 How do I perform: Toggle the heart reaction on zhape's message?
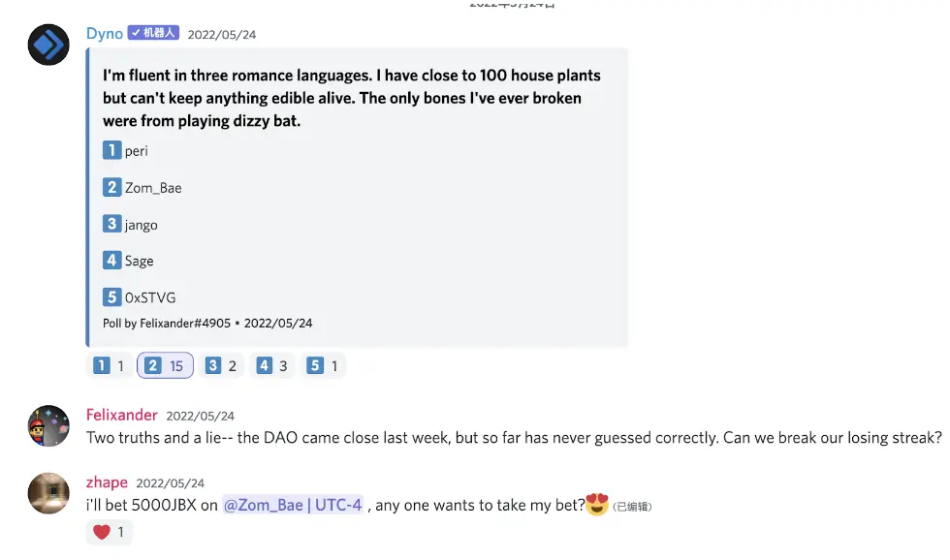110,532
